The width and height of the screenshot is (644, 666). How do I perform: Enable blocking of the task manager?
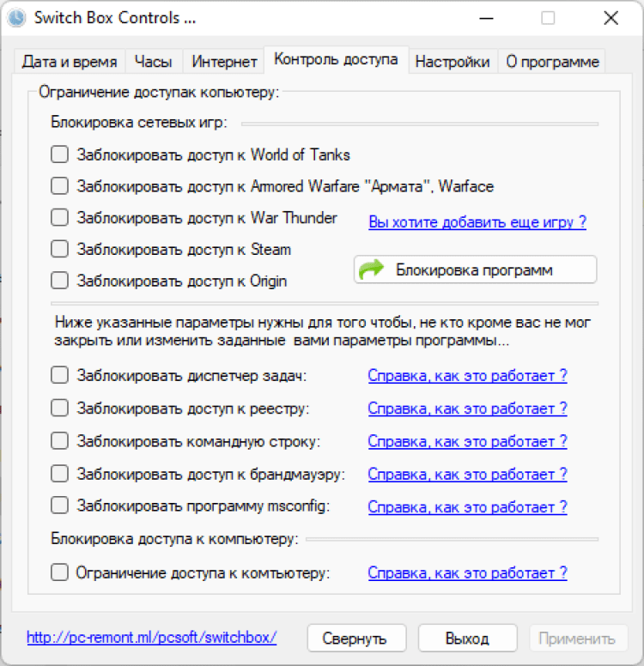[x=59, y=376]
